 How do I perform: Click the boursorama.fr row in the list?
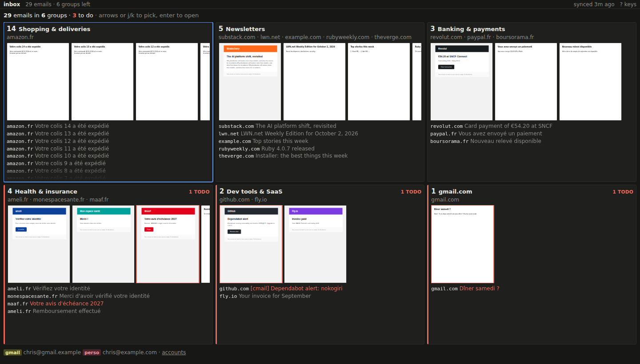tap(532, 141)
